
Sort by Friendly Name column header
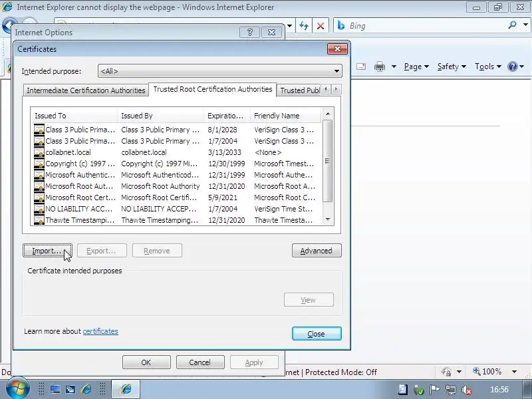point(286,116)
